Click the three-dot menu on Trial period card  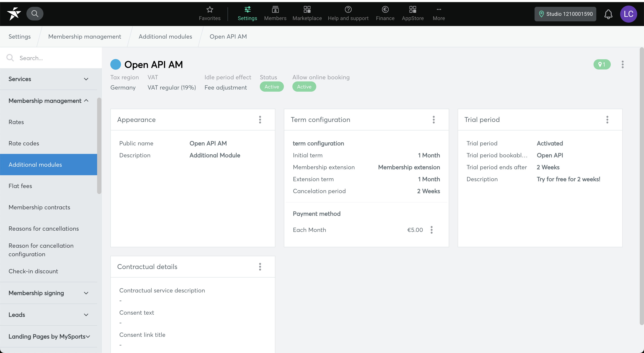607,120
